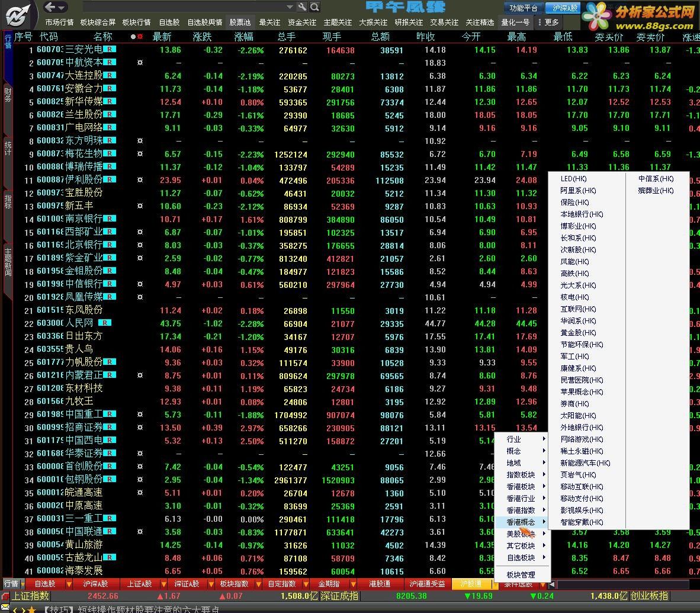
Task: Open the wrench settings tool icon
Action: [302, 7]
